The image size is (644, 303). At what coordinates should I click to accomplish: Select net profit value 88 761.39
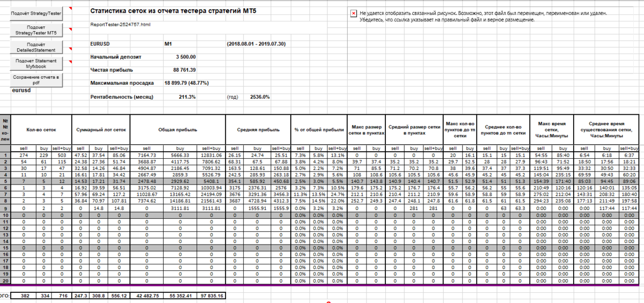click(184, 70)
